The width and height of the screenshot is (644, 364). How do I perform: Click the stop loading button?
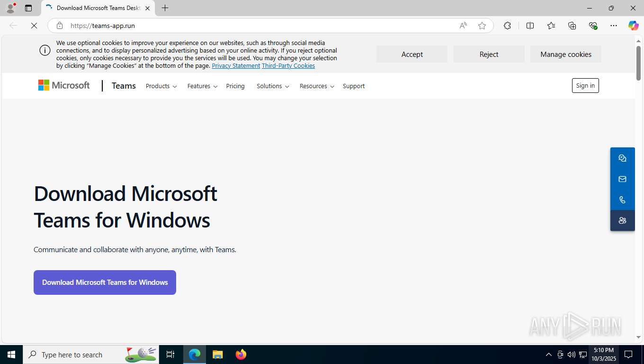click(34, 26)
